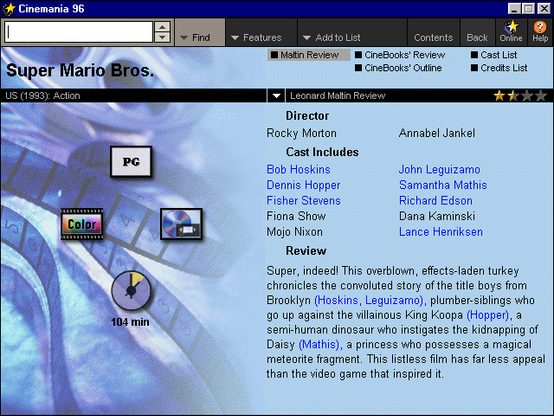Click the video and laserdisc availability icon
This screenshot has width=554, height=416.
tap(181, 224)
